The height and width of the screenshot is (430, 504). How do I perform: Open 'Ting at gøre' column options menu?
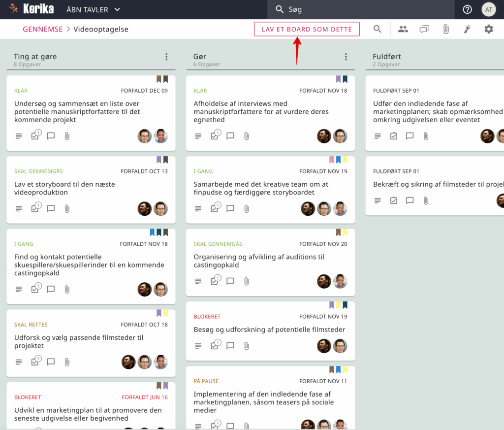coord(166,57)
